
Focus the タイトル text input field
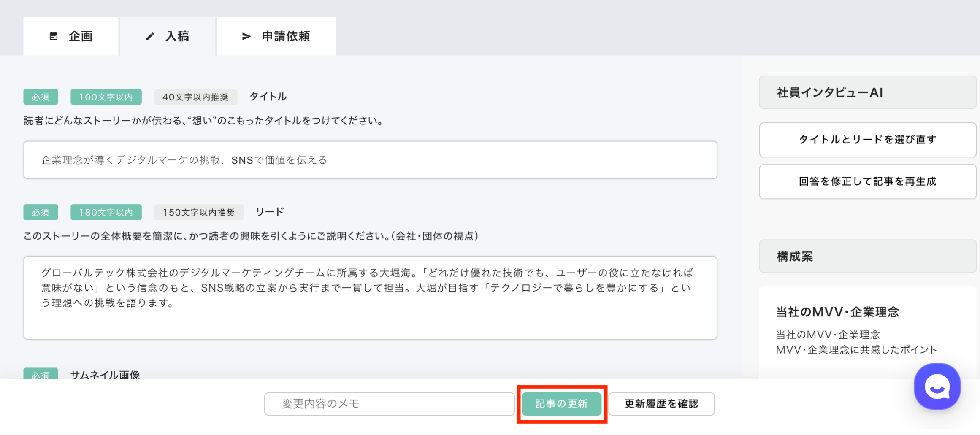[x=370, y=160]
